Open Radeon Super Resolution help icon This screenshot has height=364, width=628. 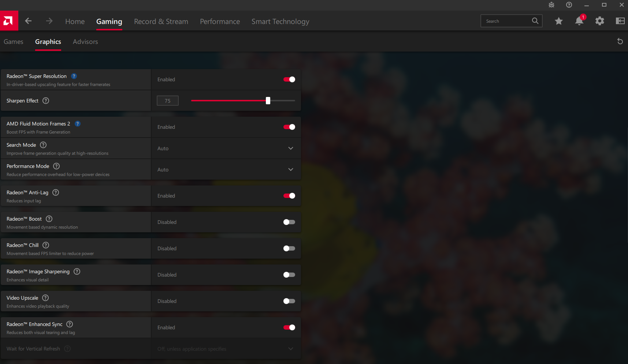point(74,76)
